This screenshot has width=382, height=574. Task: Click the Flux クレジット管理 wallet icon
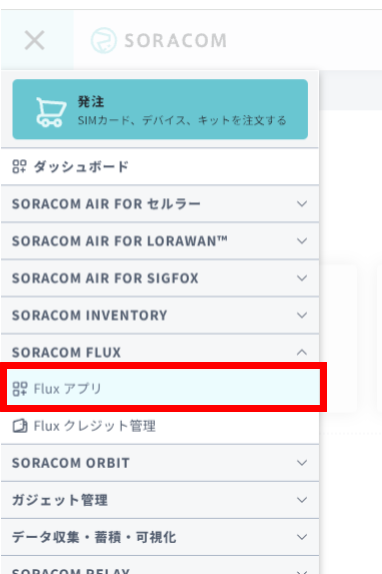[x=20, y=426]
